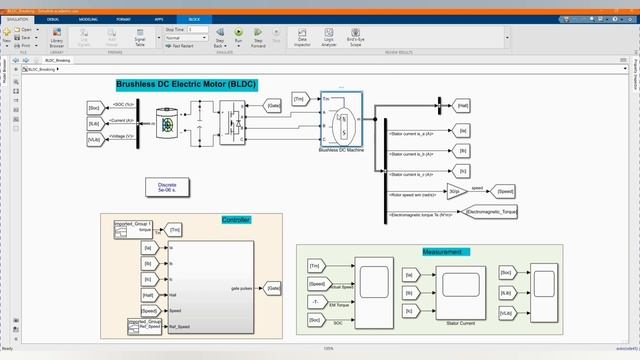Select the Controller subsystem block

click(x=211, y=287)
